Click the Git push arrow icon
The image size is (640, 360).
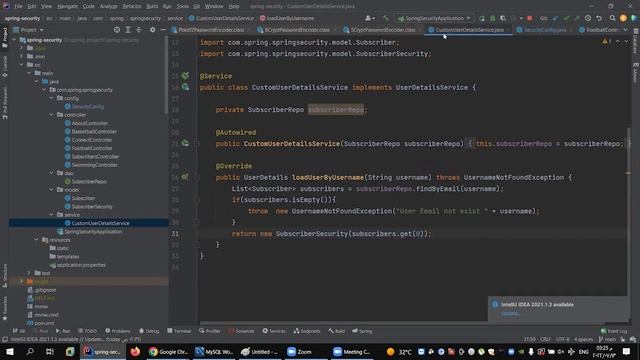click(x=577, y=18)
